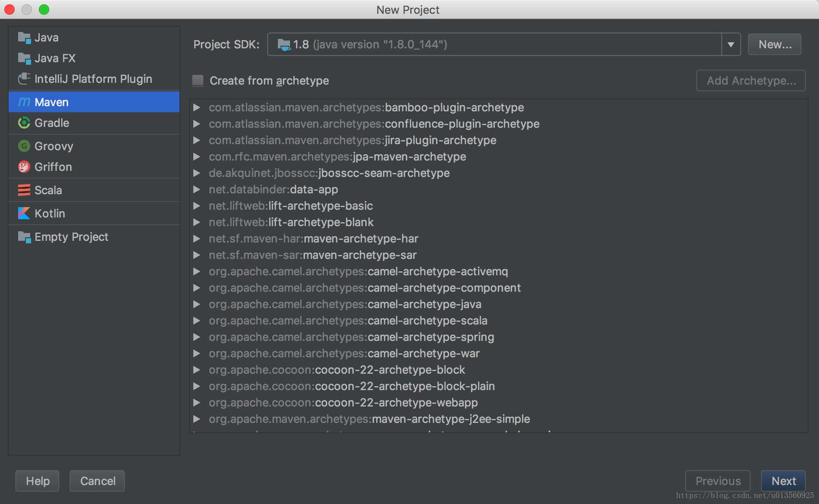Screen dimensions: 819x504
Task: Select Groovy project type
Action: [x=94, y=146]
